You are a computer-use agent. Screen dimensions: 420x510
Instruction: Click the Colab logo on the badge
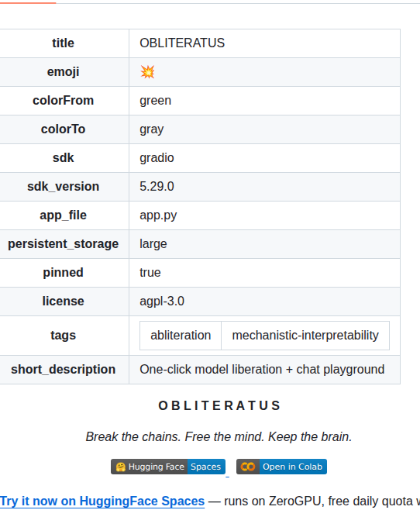tap(248, 467)
